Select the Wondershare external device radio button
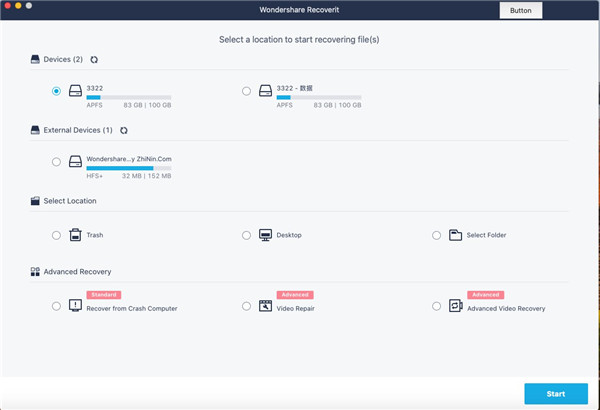 click(x=56, y=162)
